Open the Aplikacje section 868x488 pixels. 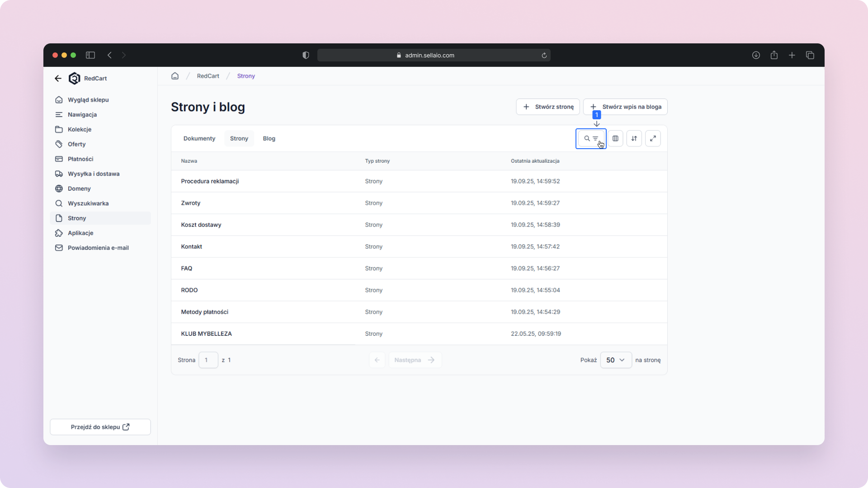80,233
